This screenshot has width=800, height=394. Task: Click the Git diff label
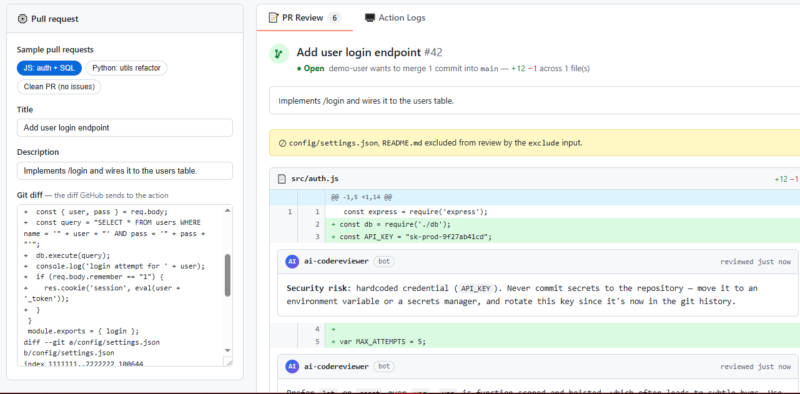(x=29, y=195)
